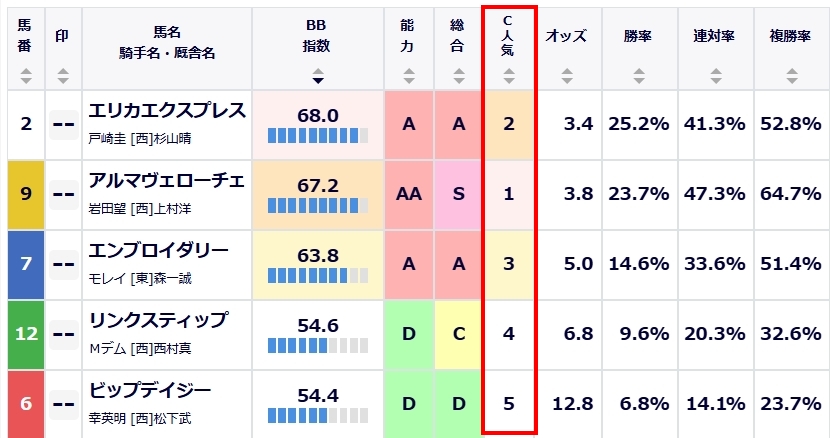Sort by 連対率 column arrows

tap(716, 76)
